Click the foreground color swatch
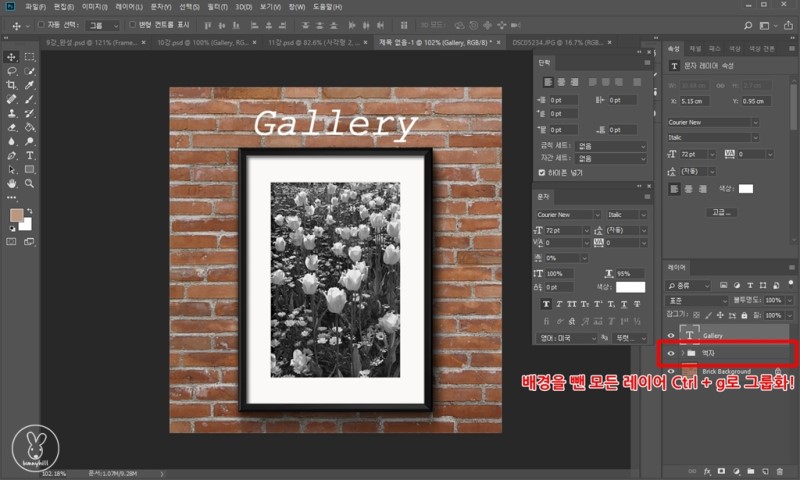Screen dimensions: 800x480 pyautogui.click(x=15, y=216)
